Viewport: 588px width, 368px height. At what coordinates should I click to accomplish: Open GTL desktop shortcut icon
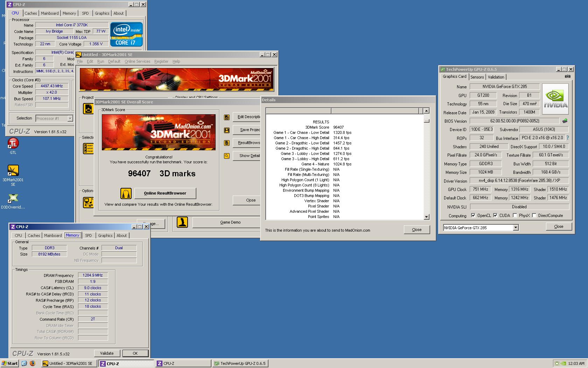[x=13, y=143]
